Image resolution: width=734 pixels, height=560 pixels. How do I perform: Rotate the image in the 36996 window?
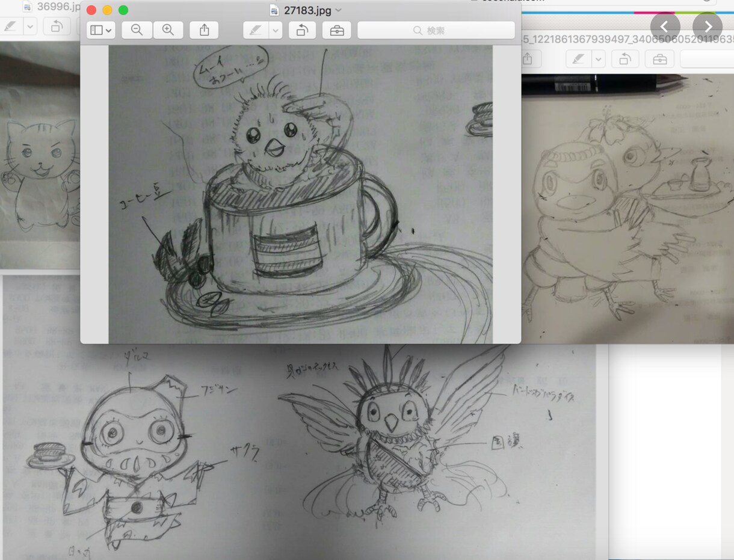coord(57,26)
